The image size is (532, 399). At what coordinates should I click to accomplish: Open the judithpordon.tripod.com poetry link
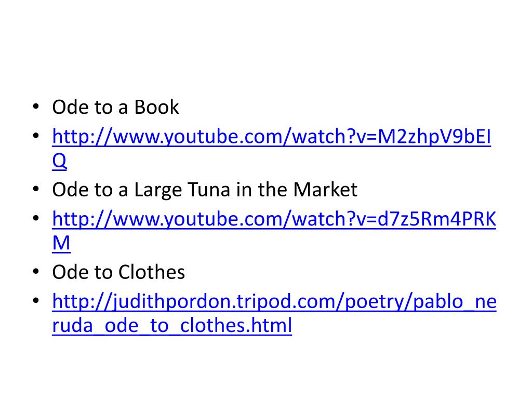click(x=274, y=302)
